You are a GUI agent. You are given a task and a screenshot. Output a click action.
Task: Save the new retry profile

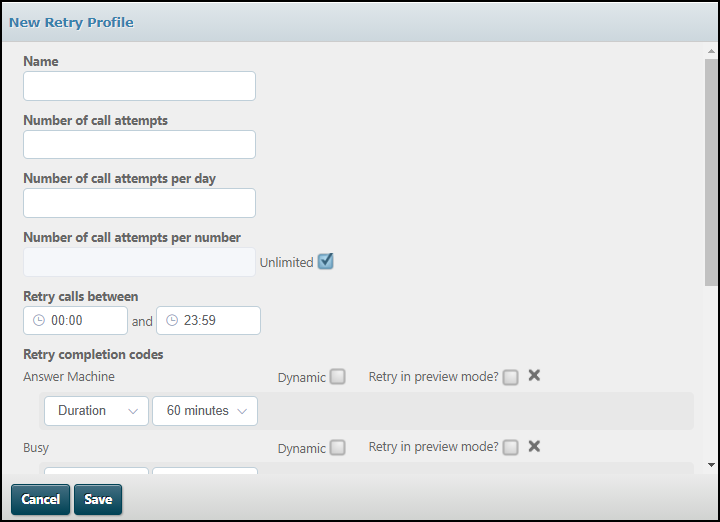[98, 499]
